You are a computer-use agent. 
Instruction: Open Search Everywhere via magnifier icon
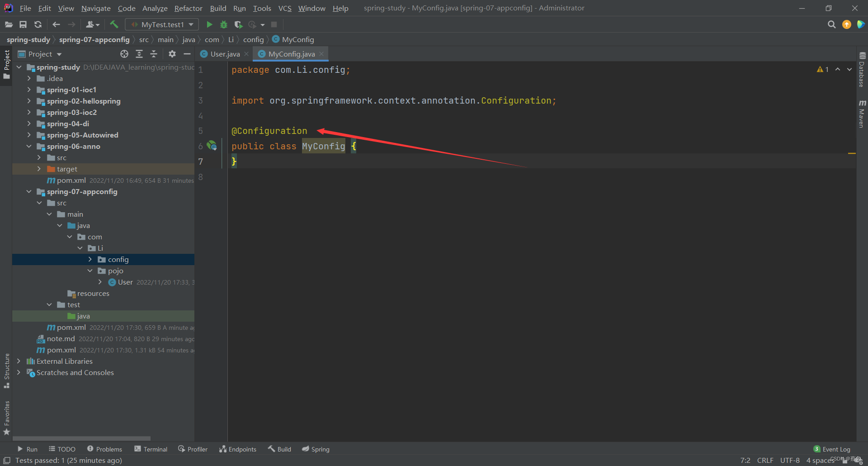831,24
